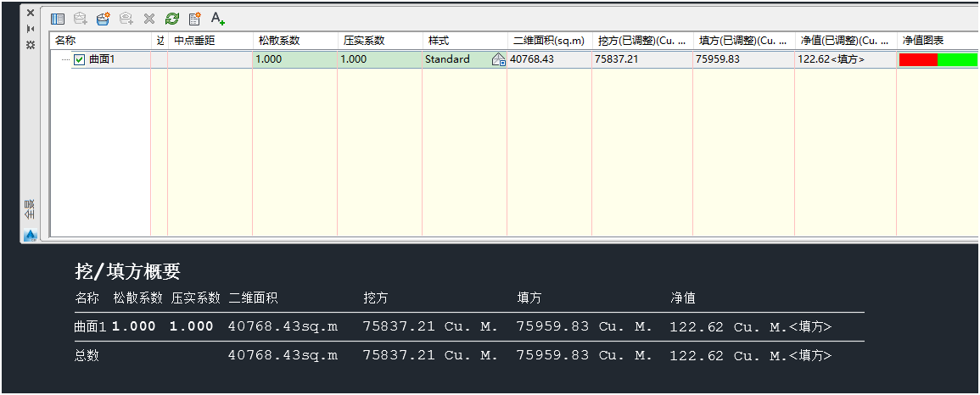Edit the 压实系数 value 1.000 cell
The width and height of the screenshot is (980, 395).
(x=380, y=60)
